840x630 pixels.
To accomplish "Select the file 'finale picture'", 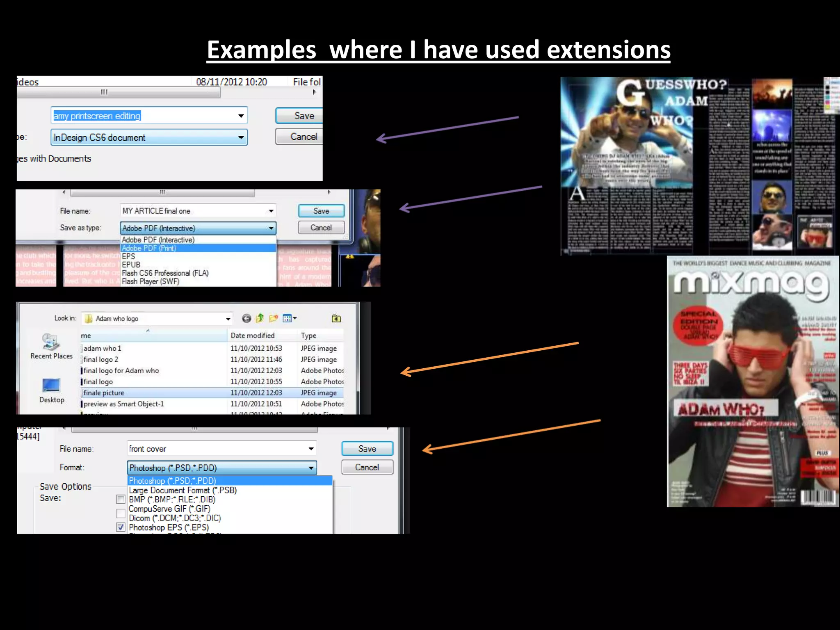I will click(212, 393).
